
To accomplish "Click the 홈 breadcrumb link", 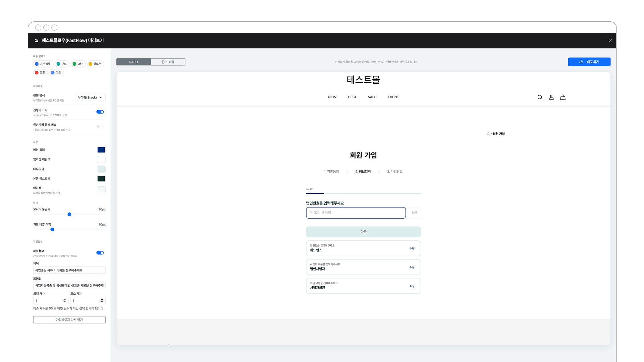I will (488, 134).
